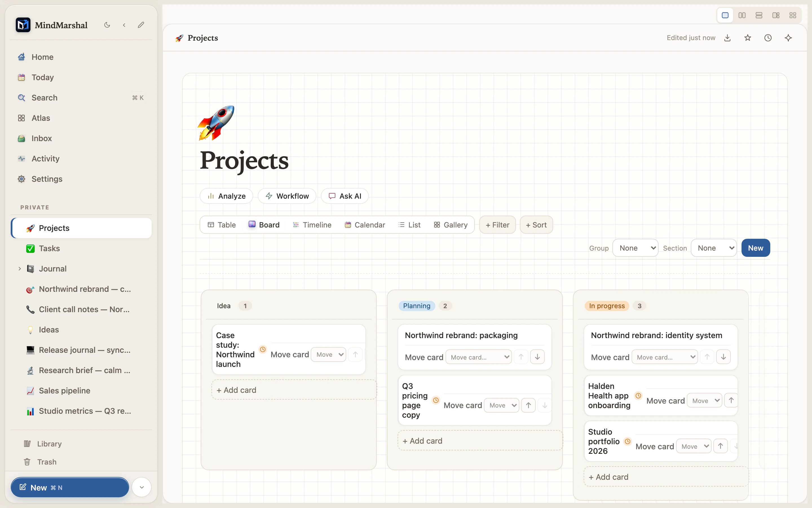Open the Library
812x508 pixels.
81,444
